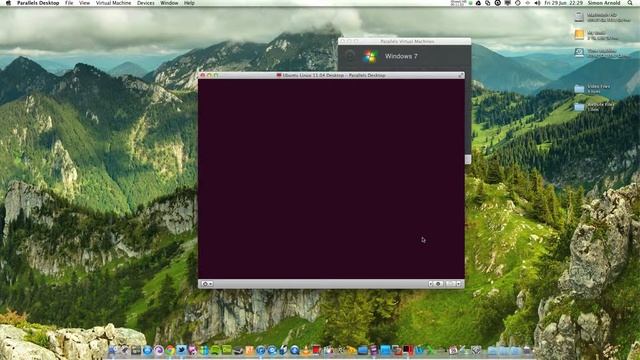
Task: Click the Google Drive menu bar icon
Action: point(478,3)
